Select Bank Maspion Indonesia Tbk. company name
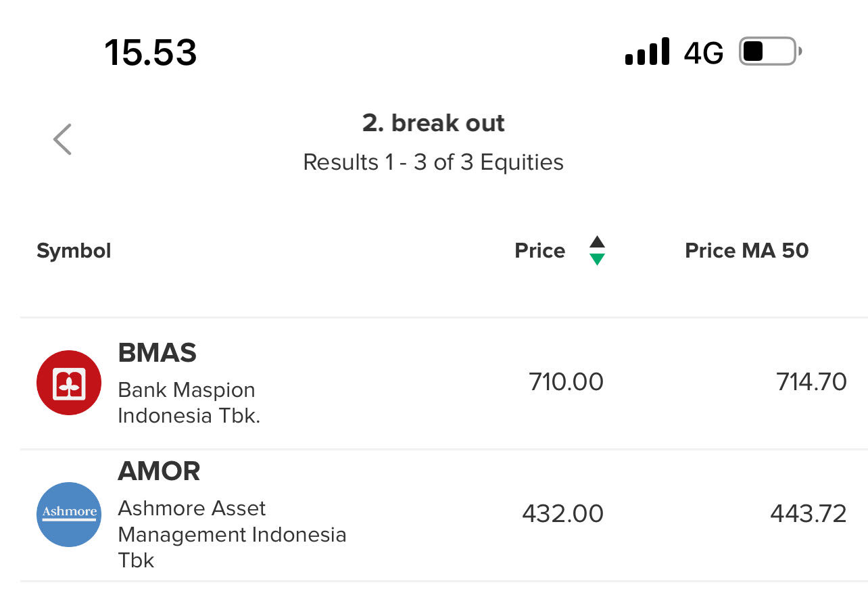868x591 pixels. point(189,402)
